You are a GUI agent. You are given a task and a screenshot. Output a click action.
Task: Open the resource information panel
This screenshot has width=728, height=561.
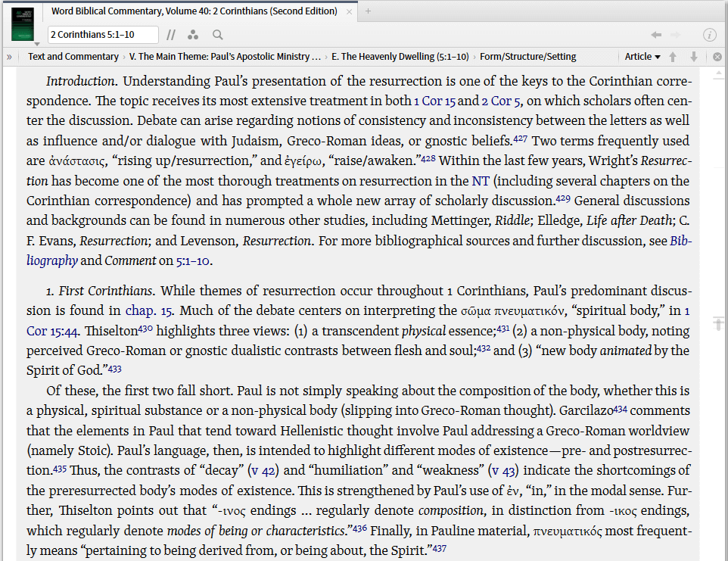click(x=710, y=34)
